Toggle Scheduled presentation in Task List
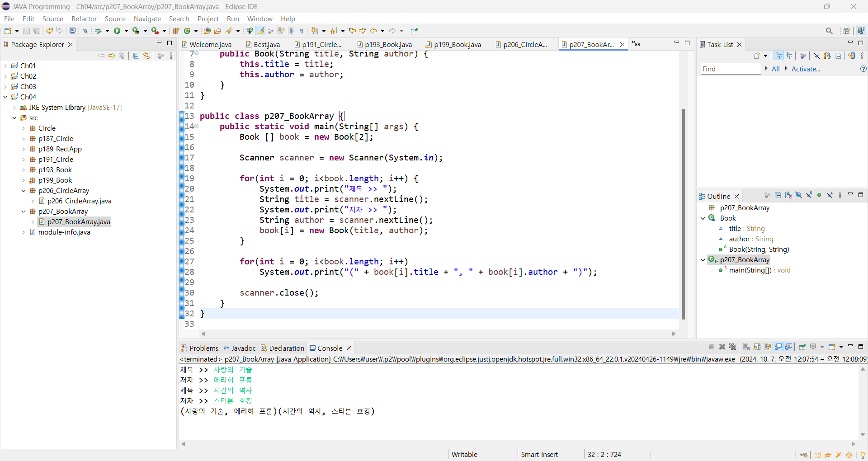 pyautogui.click(x=789, y=56)
